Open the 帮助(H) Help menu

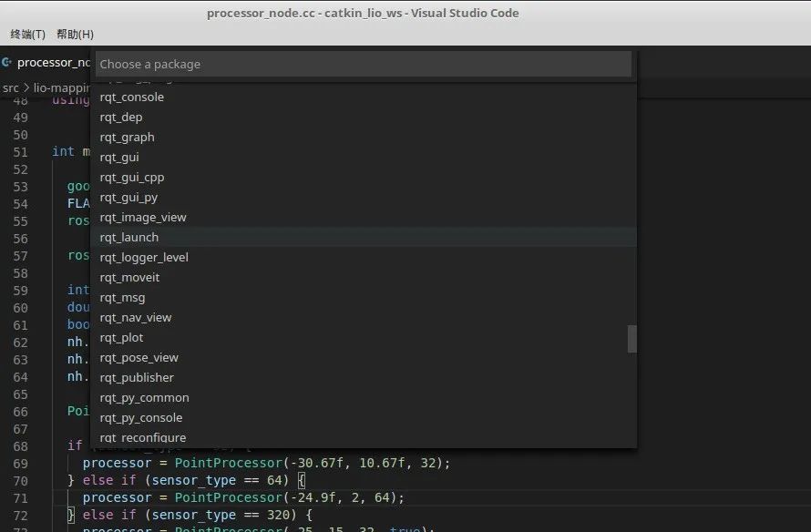(x=75, y=34)
